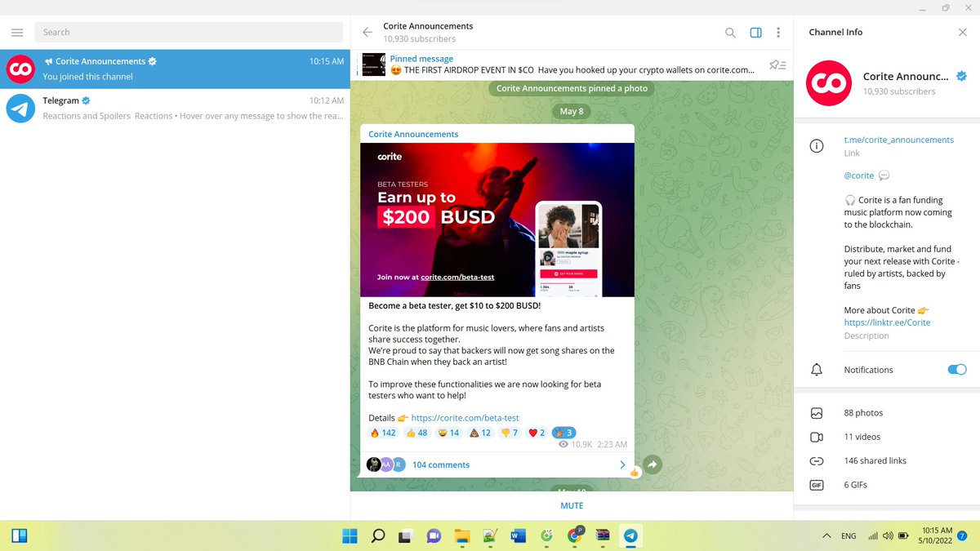This screenshot has width=980, height=551.
Task: Open WinRAR from the taskbar
Action: click(603, 536)
